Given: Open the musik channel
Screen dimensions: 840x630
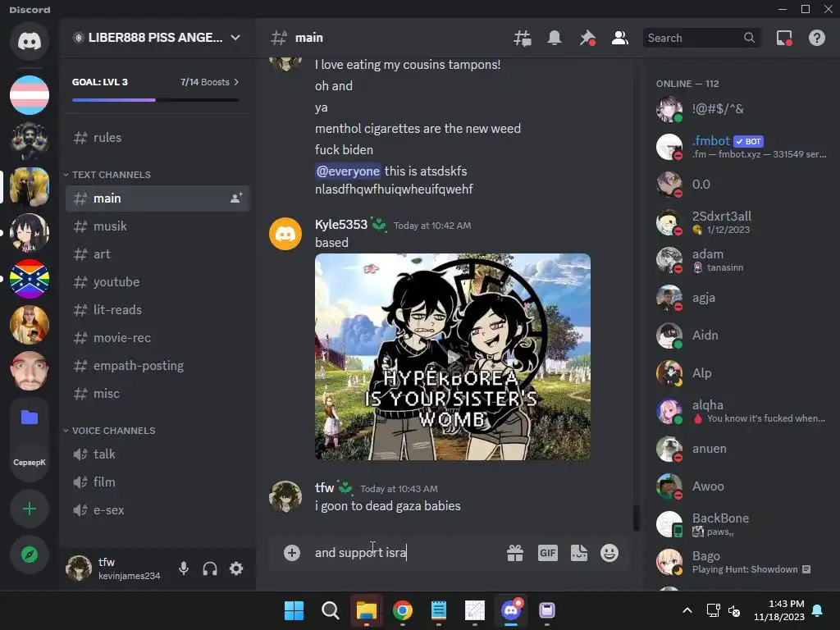Looking at the screenshot, I should point(157,226).
